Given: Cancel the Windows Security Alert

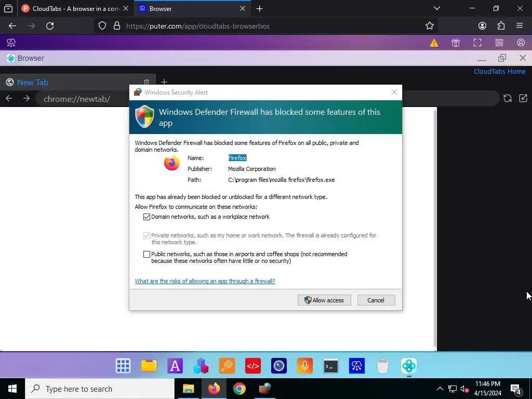Looking at the screenshot, I should 376,300.
